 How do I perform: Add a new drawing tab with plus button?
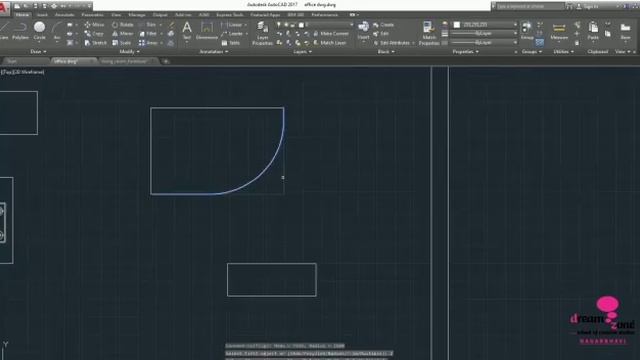166,61
